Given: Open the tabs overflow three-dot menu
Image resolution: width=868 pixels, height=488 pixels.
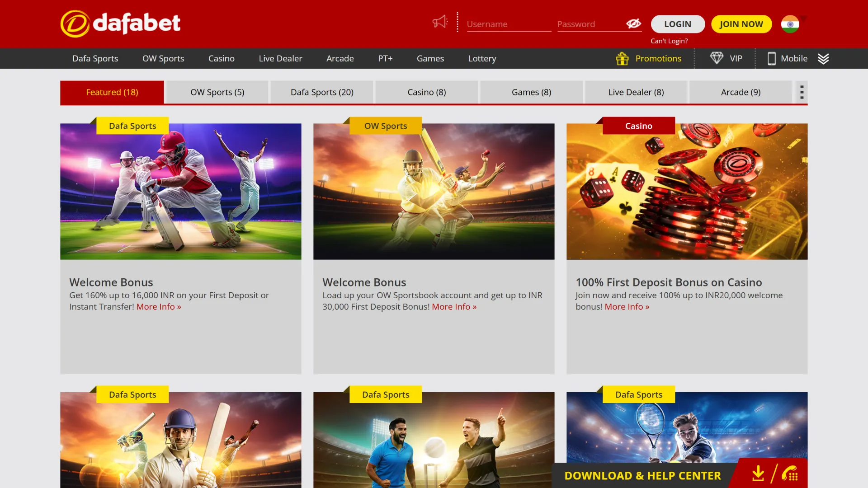Looking at the screenshot, I should point(802,92).
